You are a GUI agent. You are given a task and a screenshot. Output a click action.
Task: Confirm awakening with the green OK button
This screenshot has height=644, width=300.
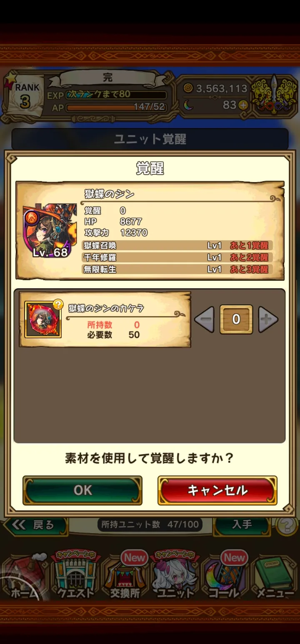[x=82, y=490]
